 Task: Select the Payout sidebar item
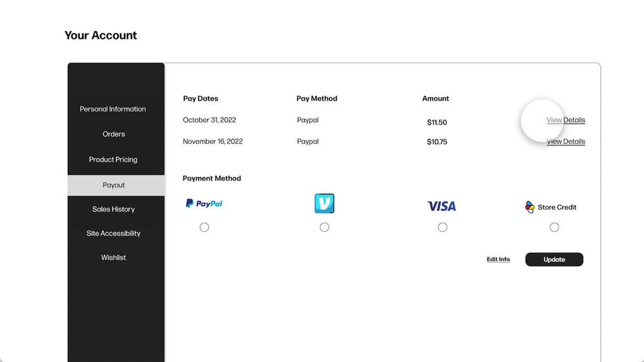tap(114, 185)
